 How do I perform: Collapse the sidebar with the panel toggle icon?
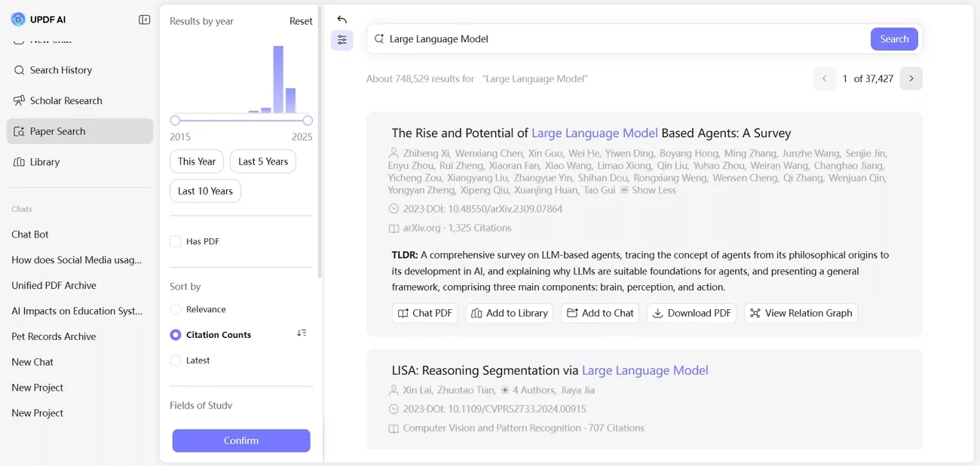click(144, 20)
